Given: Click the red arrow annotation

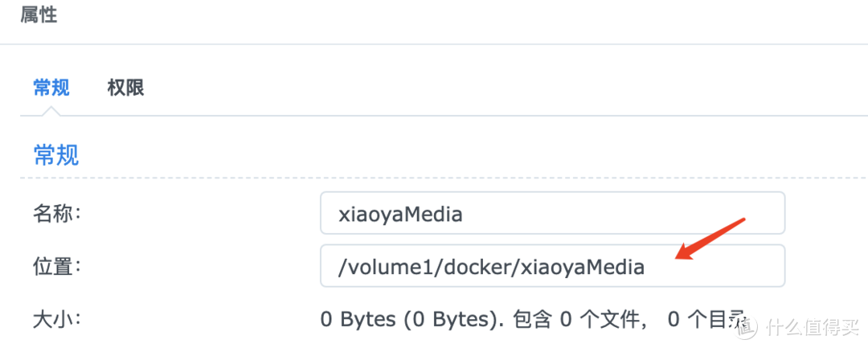Looking at the screenshot, I should point(711,239).
